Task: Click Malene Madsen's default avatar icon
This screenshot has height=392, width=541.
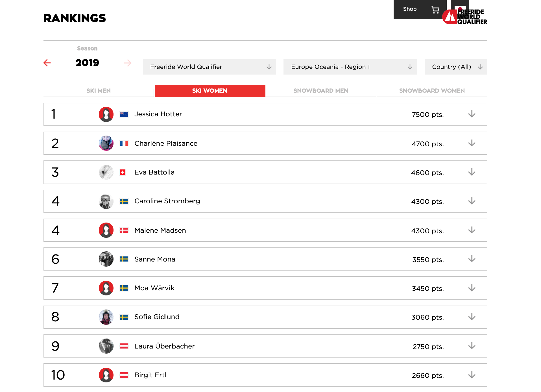Action: tap(106, 230)
